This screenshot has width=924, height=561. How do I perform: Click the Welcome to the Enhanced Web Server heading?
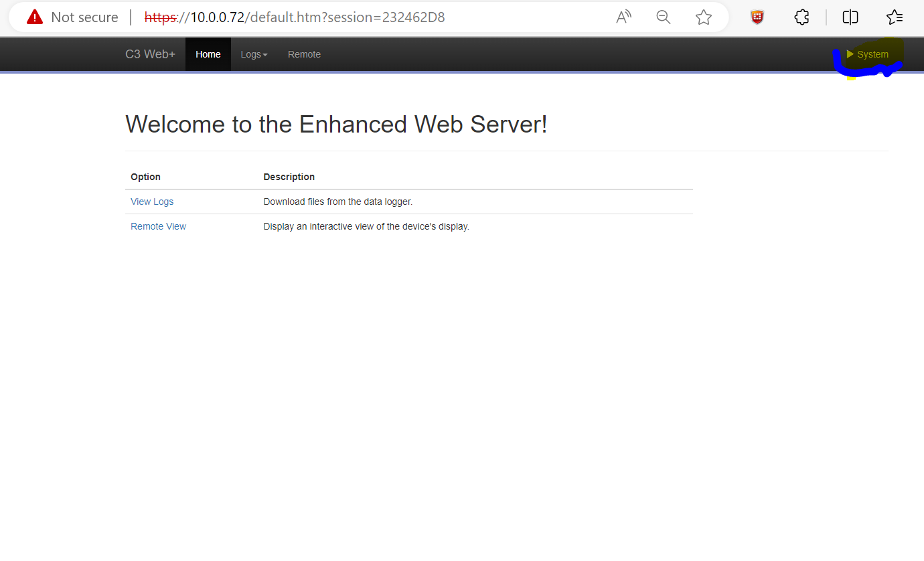(x=336, y=125)
